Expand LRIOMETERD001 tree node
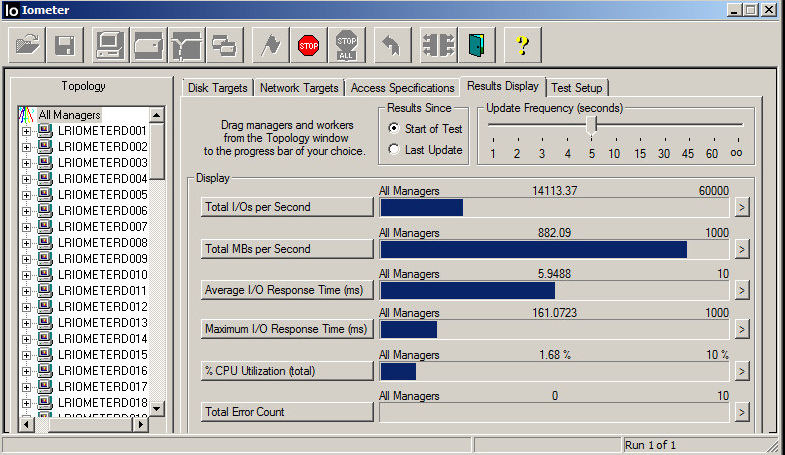 click(27, 132)
